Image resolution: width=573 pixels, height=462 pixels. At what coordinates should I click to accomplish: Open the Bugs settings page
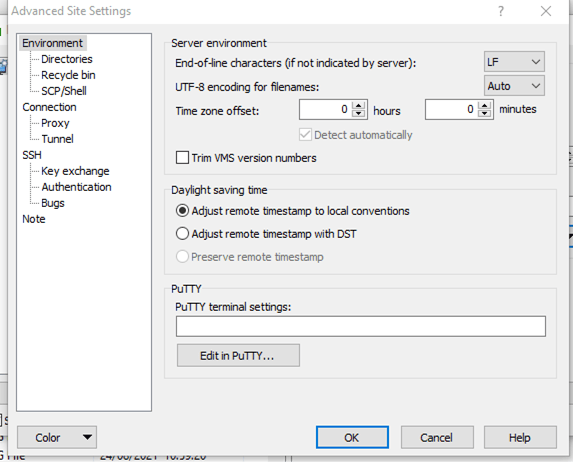pos(53,203)
